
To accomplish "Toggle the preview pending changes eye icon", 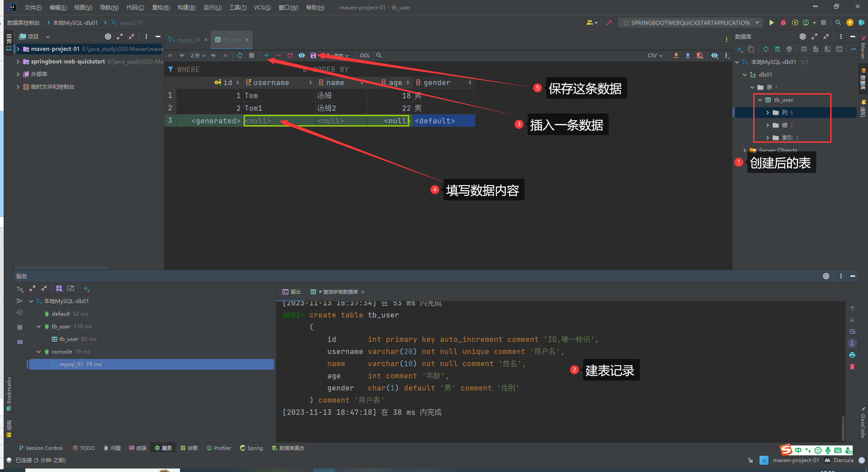I will click(x=302, y=55).
